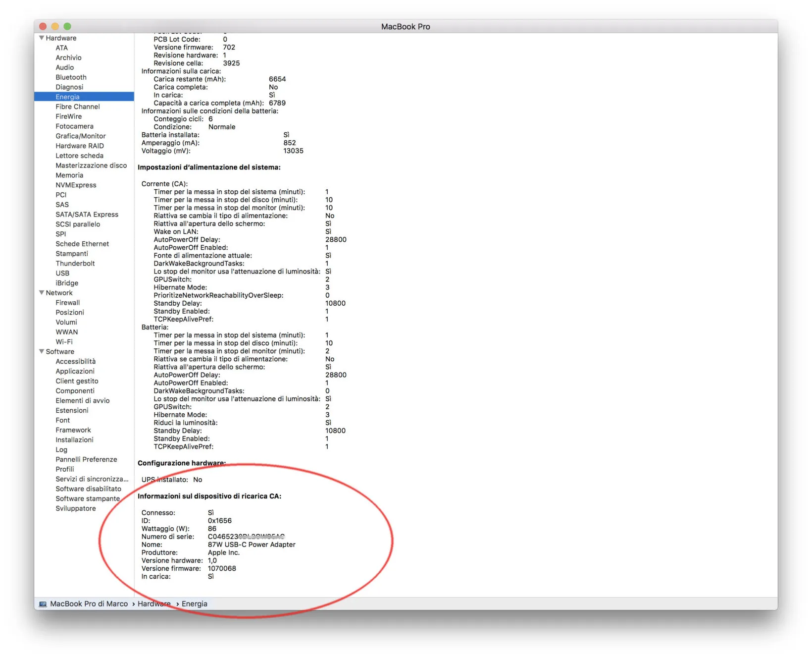The width and height of the screenshot is (812, 659).
Task: Collapse the Network section triangle
Action: coord(42,293)
